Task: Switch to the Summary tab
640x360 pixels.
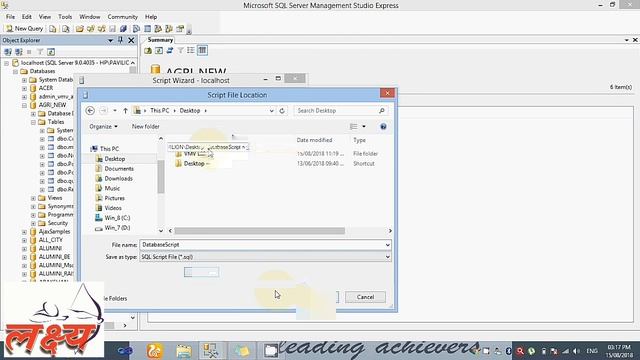Action: [x=160, y=40]
